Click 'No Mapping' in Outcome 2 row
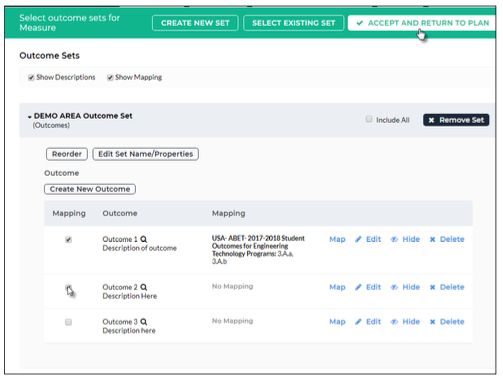 pos(233,287)
